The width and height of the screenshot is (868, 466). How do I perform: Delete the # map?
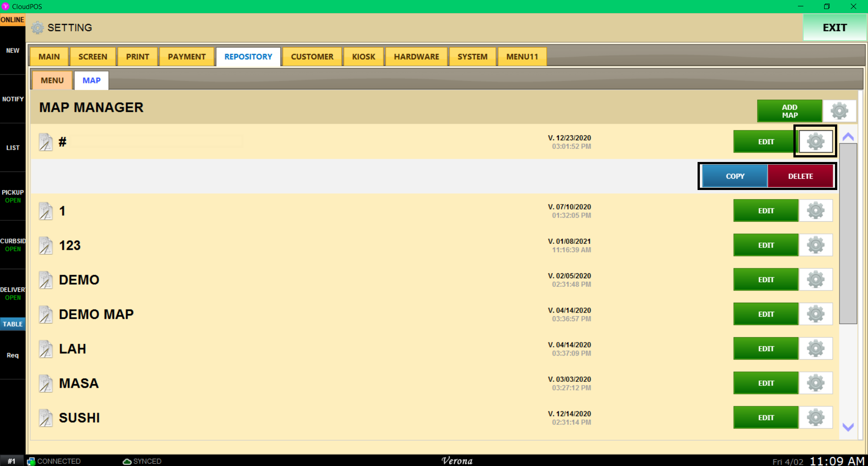click(800, 176)
